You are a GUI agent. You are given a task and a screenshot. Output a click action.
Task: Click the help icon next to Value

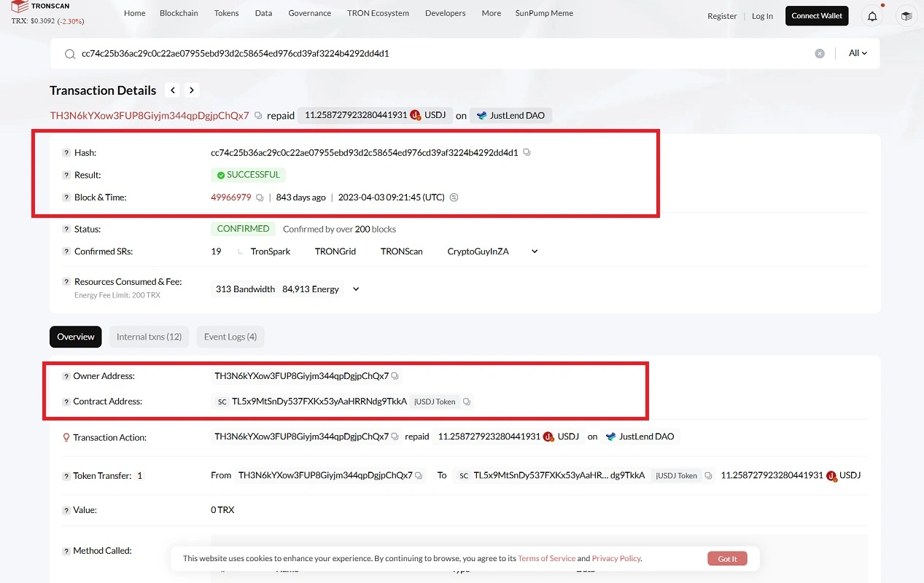click(x=66, y=511)
